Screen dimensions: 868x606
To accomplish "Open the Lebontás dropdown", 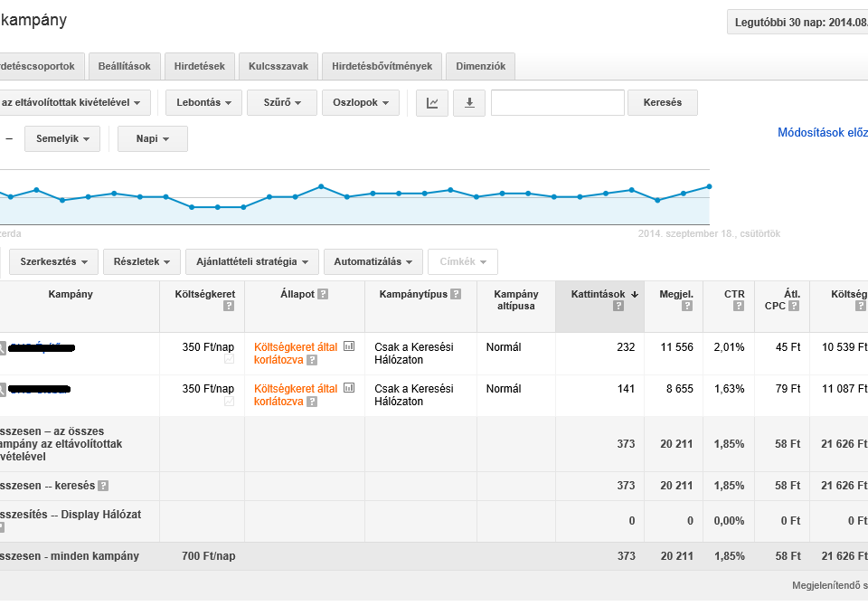I will (203, 103).
